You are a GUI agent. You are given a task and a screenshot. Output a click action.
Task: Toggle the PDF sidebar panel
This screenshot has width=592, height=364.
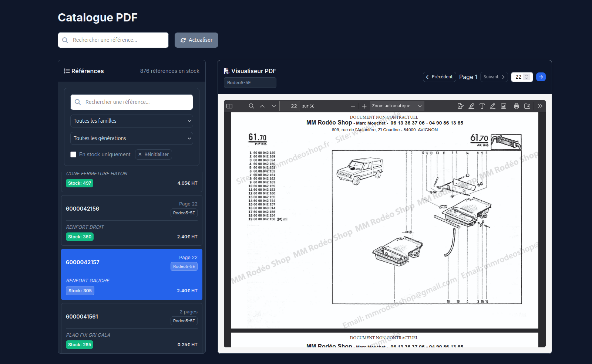tap(229, 106)
